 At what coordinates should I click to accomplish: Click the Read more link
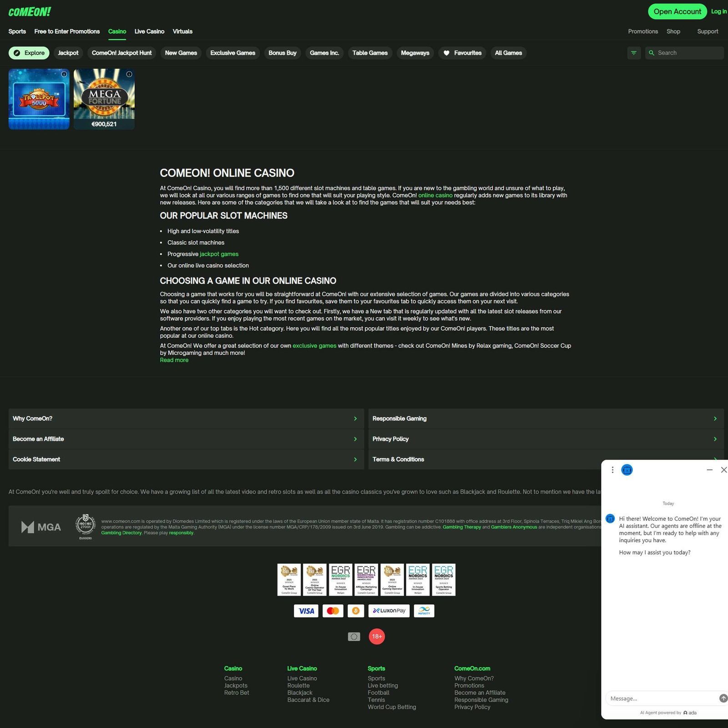tap(174, 360)
